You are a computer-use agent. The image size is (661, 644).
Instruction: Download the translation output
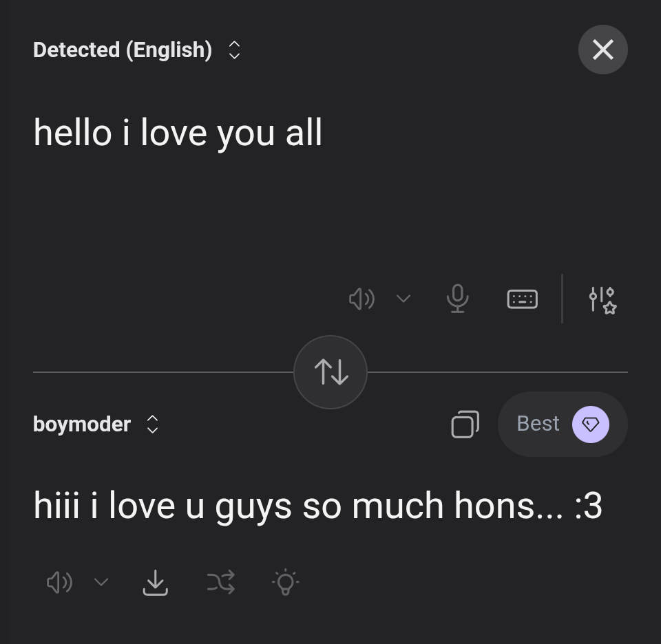pos(155,582)
